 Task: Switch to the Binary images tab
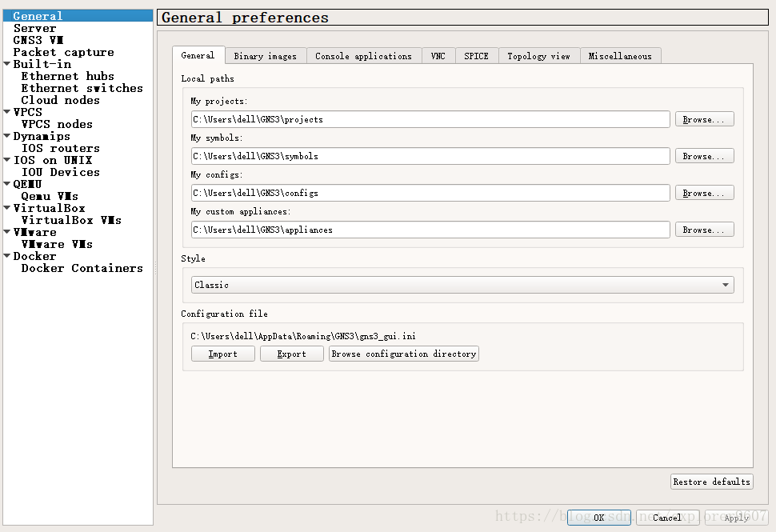tap(266, 57)
